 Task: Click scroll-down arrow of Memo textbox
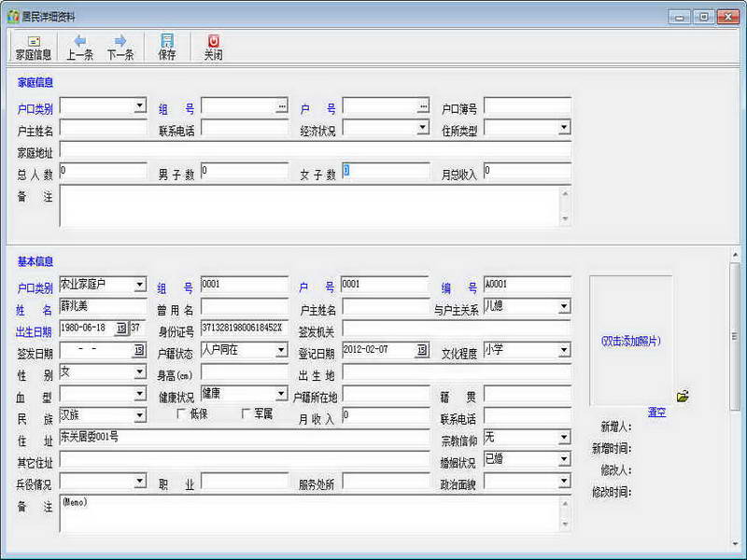pyautogui.click(x=565, y=525)
